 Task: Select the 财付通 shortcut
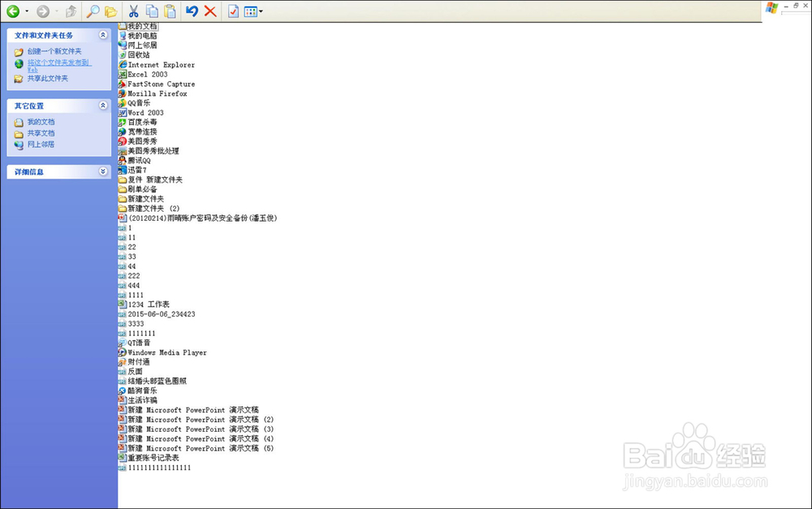[134, 362]
